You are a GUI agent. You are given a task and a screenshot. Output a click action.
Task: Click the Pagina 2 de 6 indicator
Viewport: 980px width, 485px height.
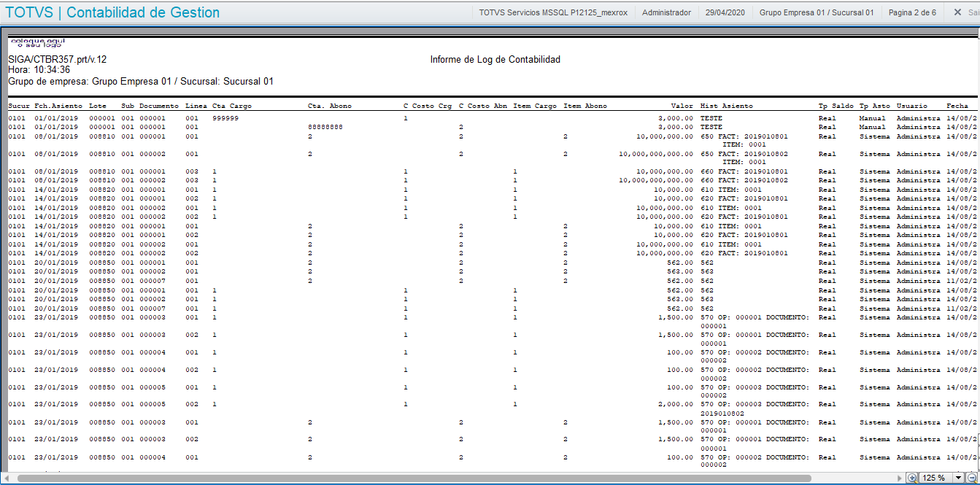[x=912, y=12]
